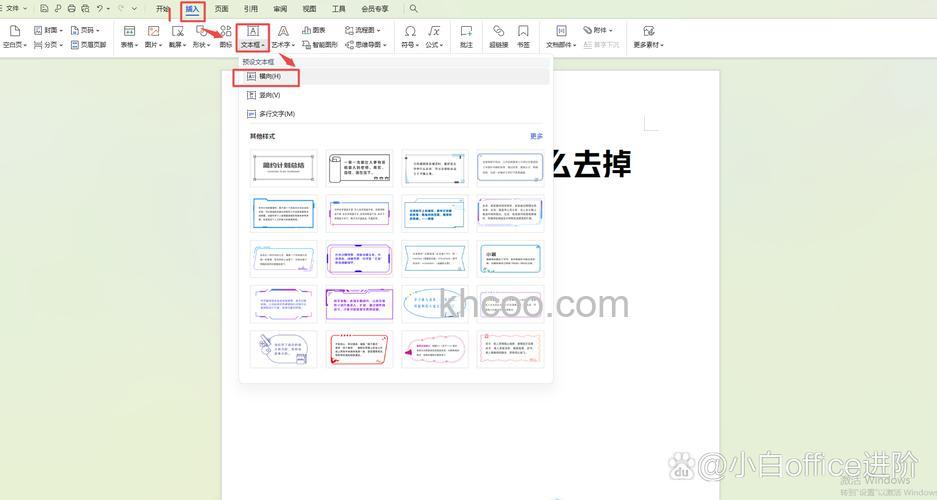Click the table (表格) icon
Viewport: 937px width, 500px height.
(129, 31)
